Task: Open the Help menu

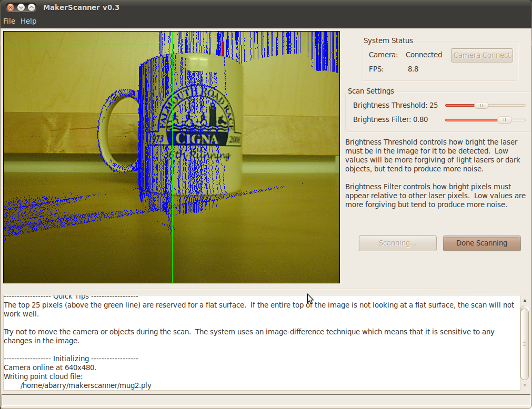Action: 28,21
